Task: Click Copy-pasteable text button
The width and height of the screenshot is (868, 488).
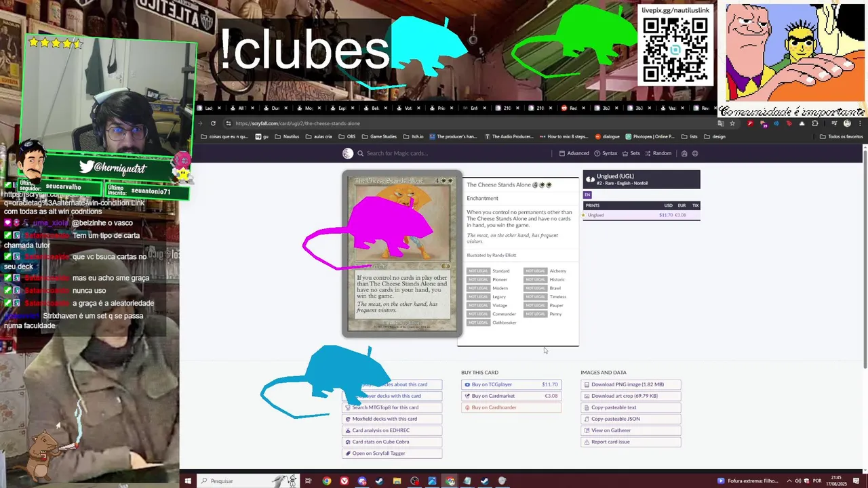Action: tap(631, 407)
